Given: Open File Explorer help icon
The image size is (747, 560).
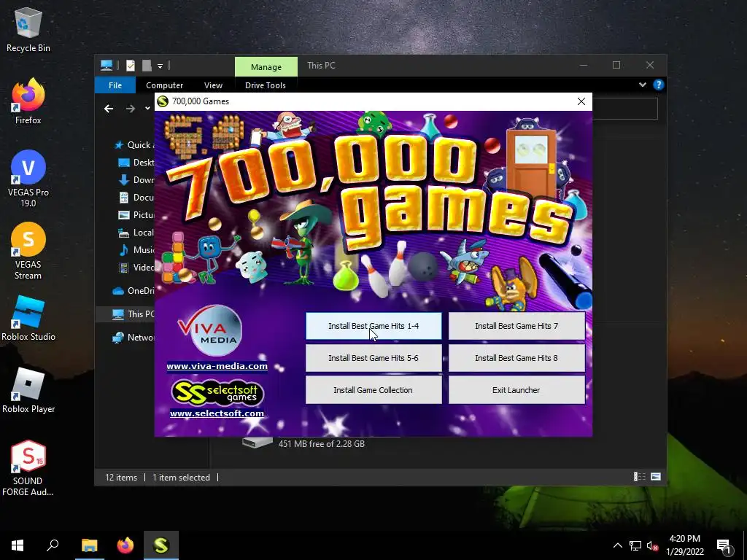Looking at the screenshot, I should coord(659,85).
